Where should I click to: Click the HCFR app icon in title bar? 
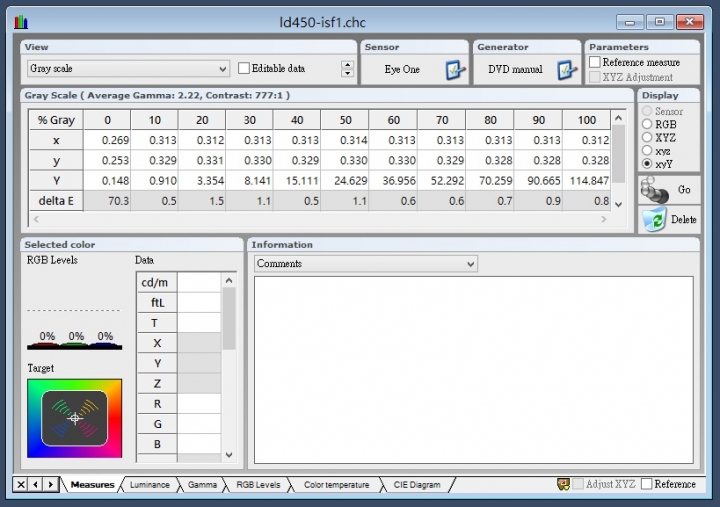coord(21,22)
